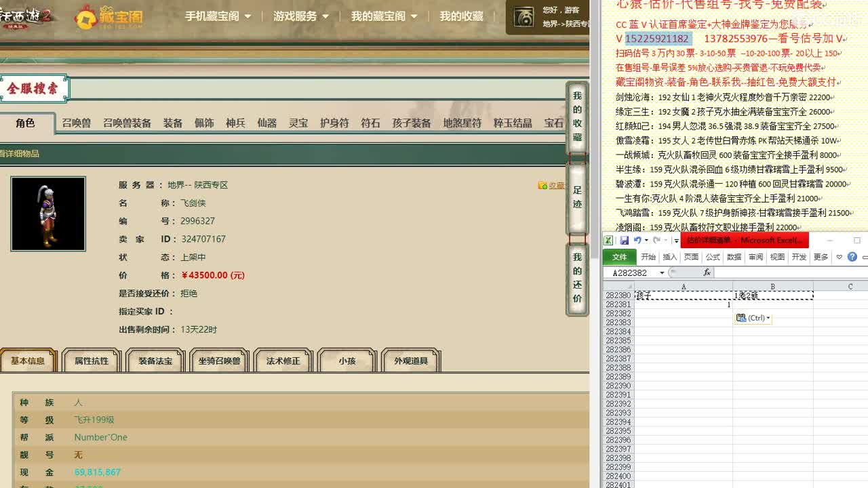The height and width of the screenshot is (488, 868).
Task: Switch to the 页面 ribbon tab
Action: tap(691, 257)
